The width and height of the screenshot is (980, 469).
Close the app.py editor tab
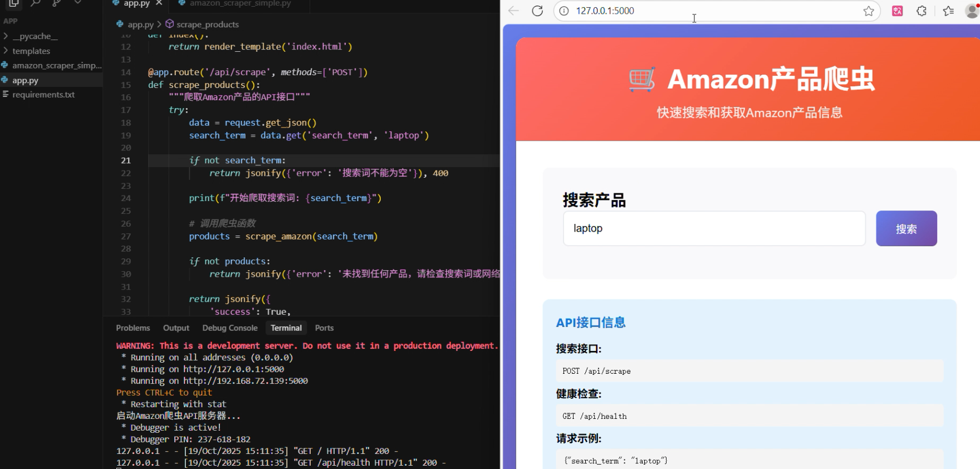point(159,3)
